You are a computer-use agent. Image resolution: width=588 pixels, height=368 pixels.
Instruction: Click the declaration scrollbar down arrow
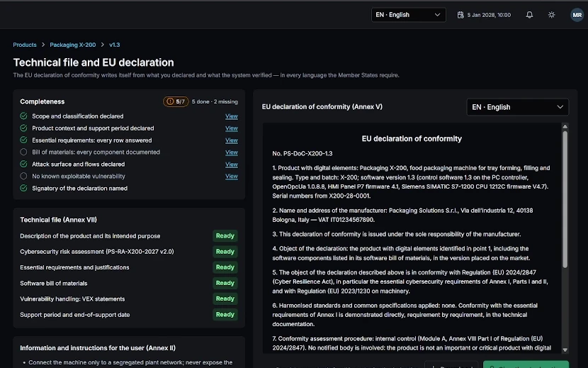[x=565, y=350]
